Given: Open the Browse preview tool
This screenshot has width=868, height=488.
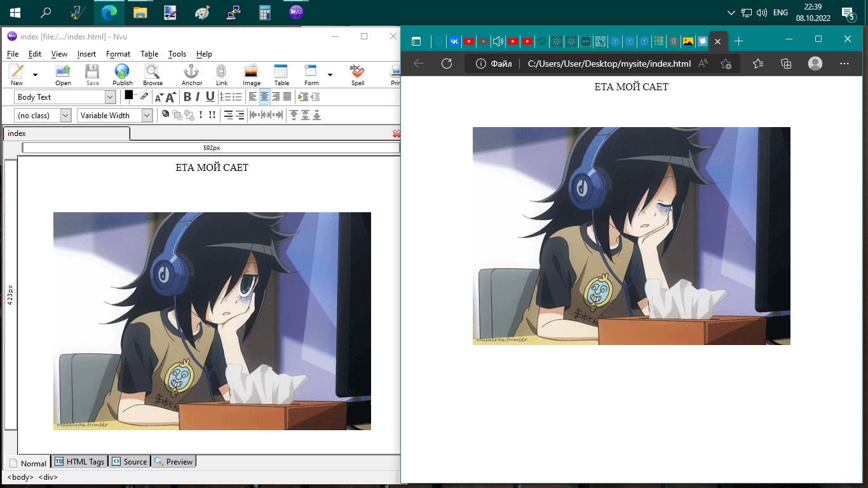Looking at the screenshot, I should tap(153, 74).
